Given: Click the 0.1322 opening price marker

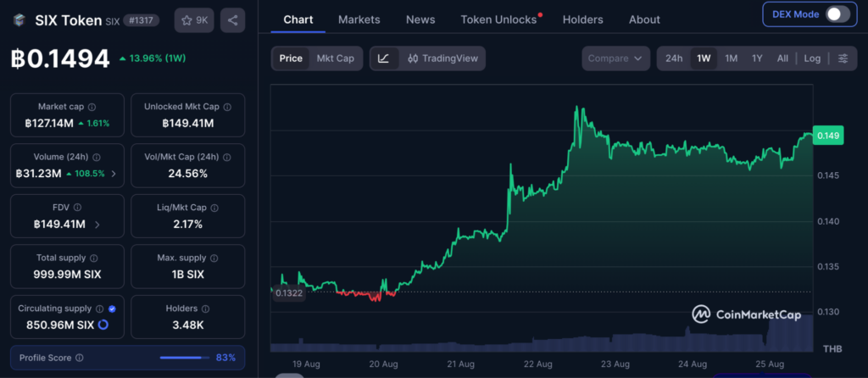Looking at the screenshot, I should coord(289,292).
